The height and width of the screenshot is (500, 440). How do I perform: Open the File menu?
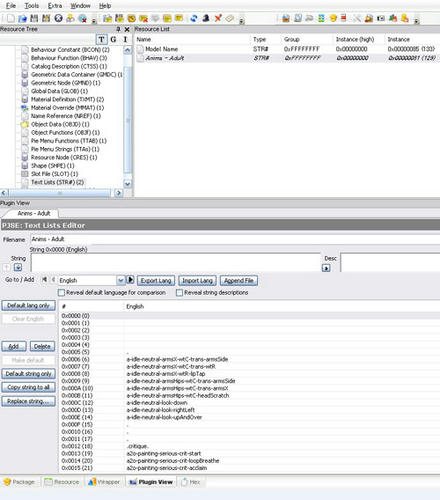pos(11,6)
